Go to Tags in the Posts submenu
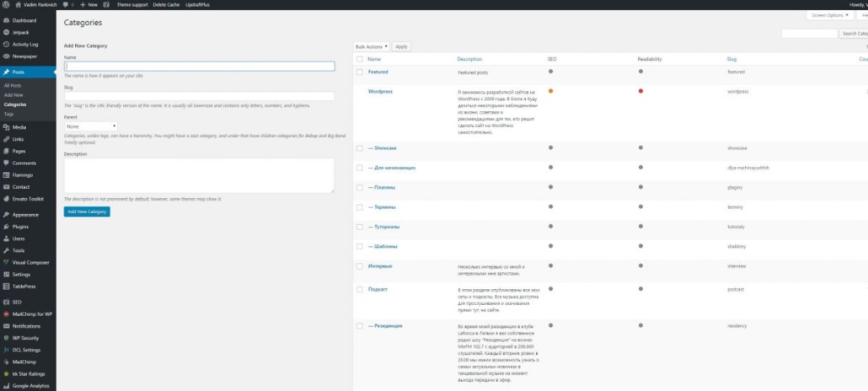The image size is (868, 391). pyautogui.click(x=8, y=113)
